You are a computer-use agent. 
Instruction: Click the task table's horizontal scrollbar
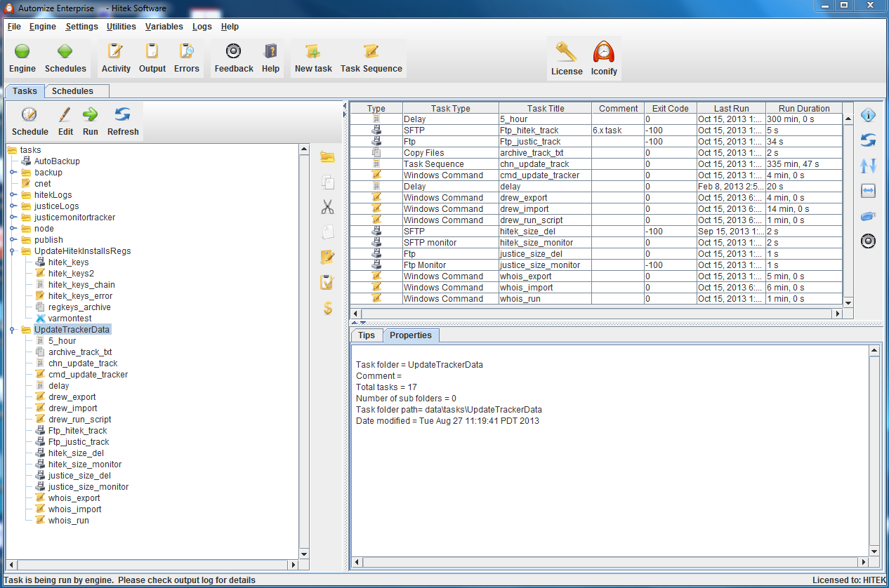tap(596, 314)
